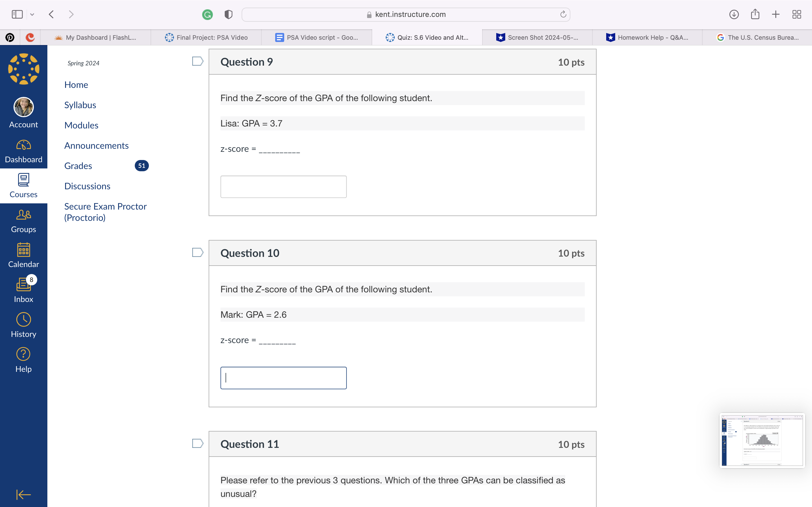
Task: Click the Account profile avatar
Action: (x=23, y=107)
